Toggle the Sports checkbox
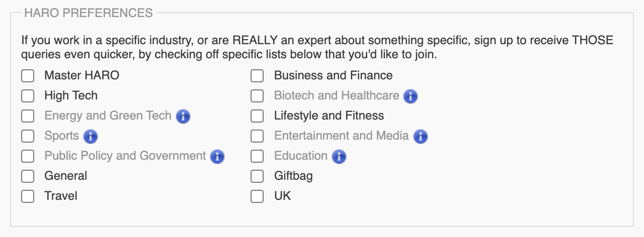 click(28, 136)
